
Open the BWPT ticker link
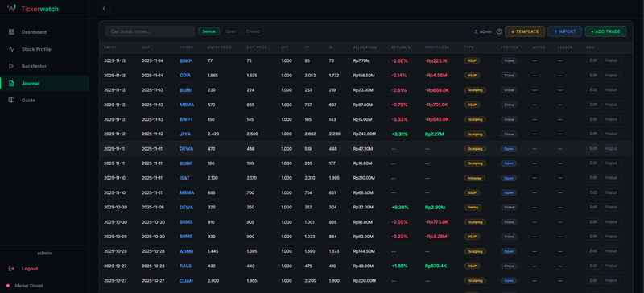point(186,120)
